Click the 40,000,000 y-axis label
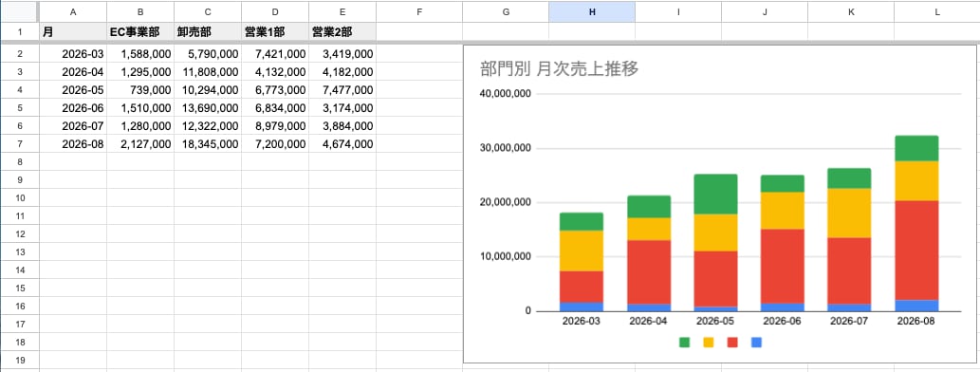 pos(506,94)
